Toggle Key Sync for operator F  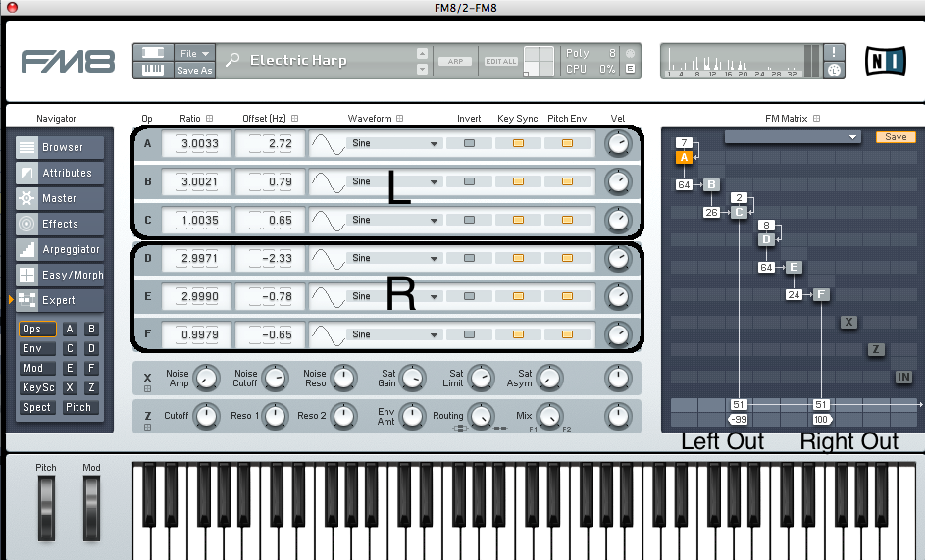[518, 334]
